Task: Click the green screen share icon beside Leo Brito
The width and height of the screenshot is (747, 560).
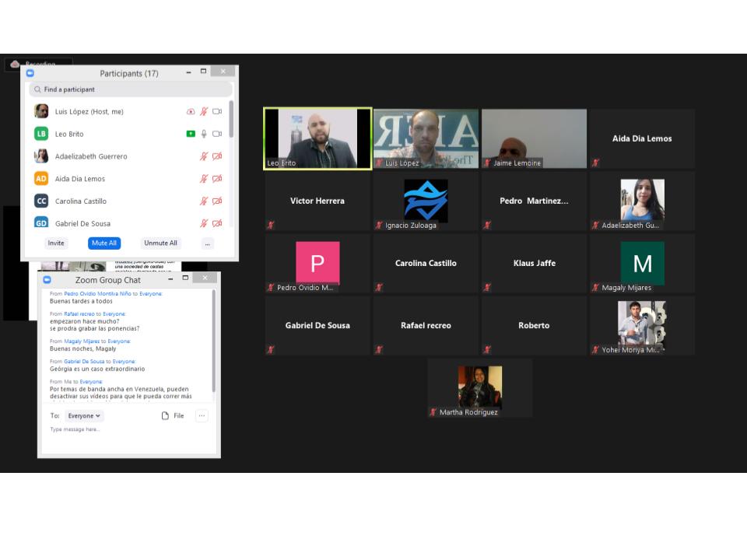Action: [x=191, y=134]
